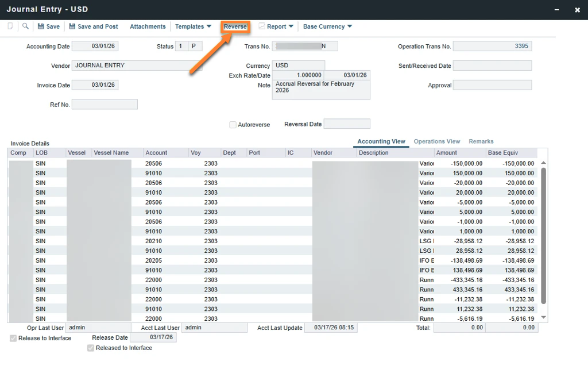Screen dimensions: 588x365
Task: Focus the Ref No. input field
Action: [105, 105]
